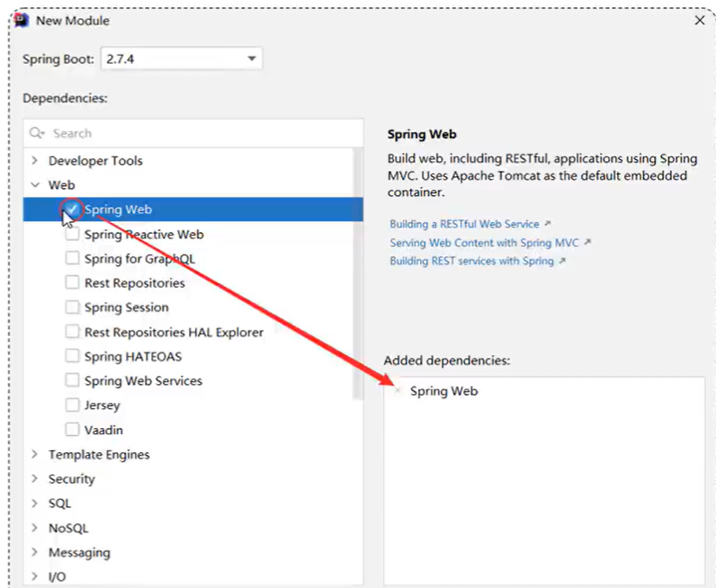Screen dimensions: 716x588
Task: Click the Rest Repositories label
Action: 135,283
